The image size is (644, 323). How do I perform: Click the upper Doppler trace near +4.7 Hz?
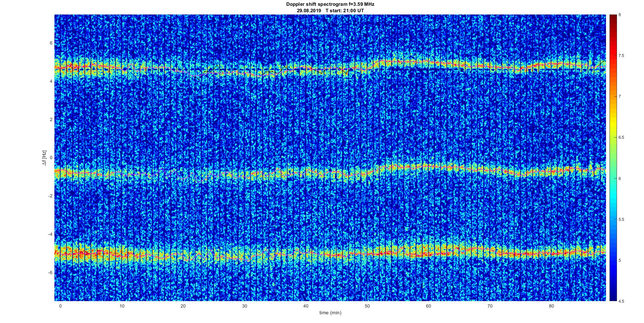click(330, 68)
